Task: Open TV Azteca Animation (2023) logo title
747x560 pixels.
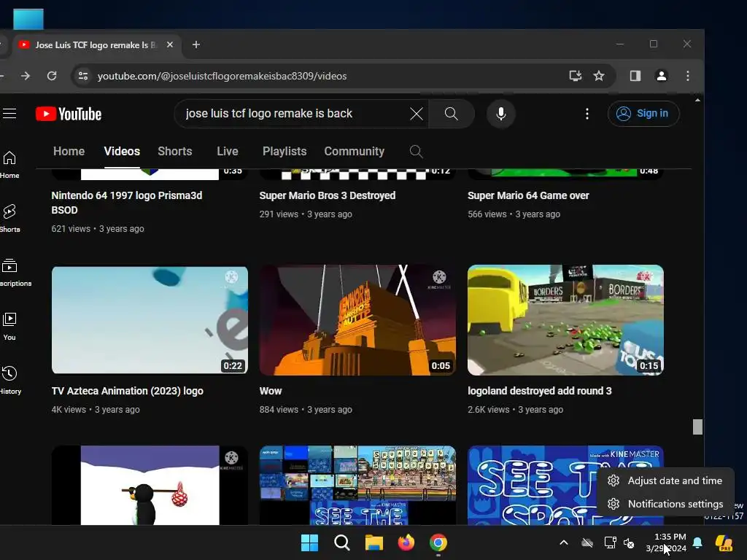Action: coord(127,391)
